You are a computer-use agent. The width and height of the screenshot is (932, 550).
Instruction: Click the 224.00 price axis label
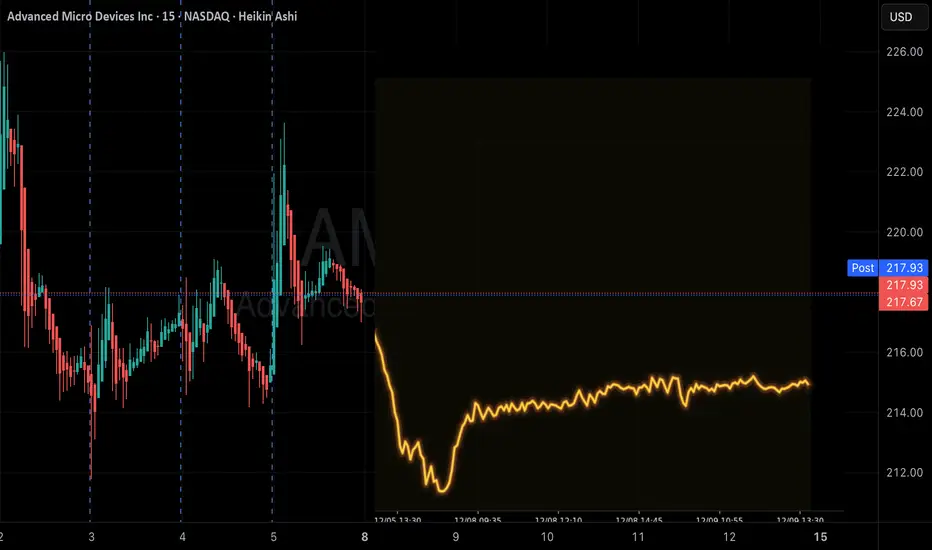click(904, 112)
